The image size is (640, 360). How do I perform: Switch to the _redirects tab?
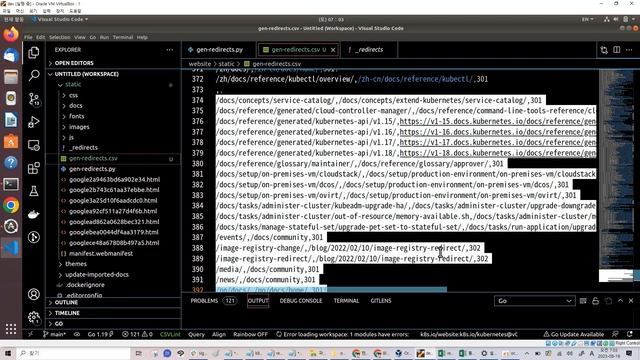point(369,50)
